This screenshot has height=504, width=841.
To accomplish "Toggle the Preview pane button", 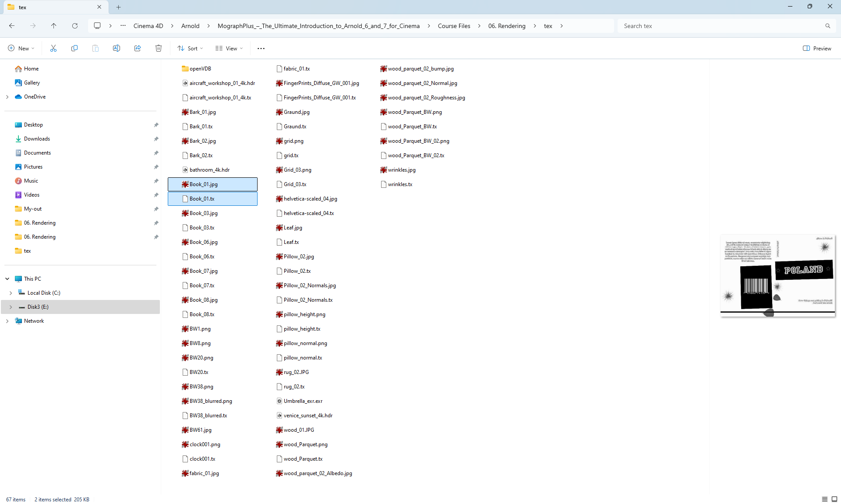I will coord(817,48).
